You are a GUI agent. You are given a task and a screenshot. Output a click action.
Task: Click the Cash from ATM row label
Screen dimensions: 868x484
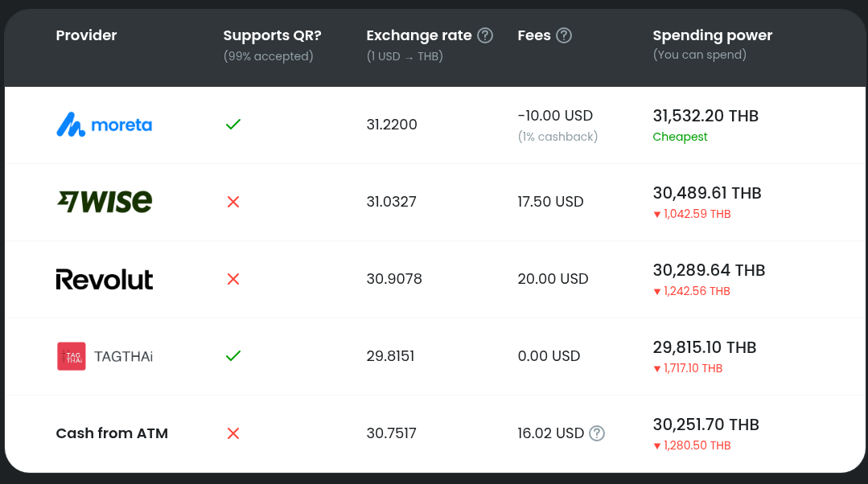112,433
